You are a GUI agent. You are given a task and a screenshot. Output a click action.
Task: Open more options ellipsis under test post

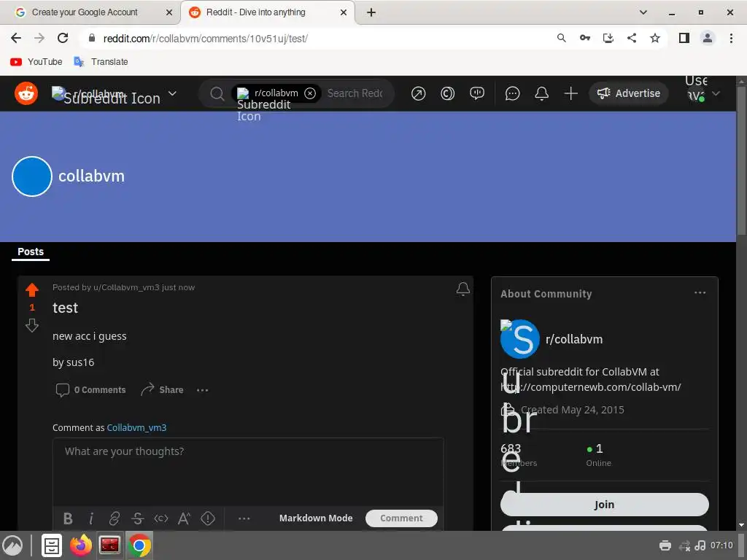coord(203,390)
